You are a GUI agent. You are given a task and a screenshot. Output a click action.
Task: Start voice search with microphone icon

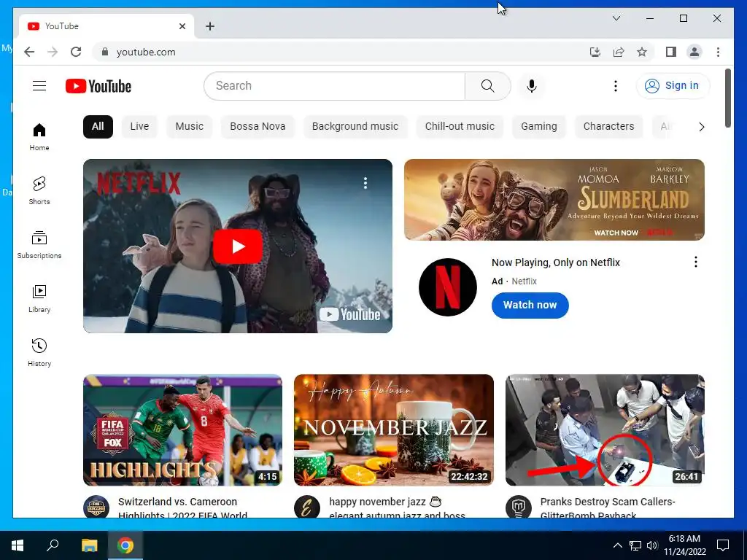tap(532, 86)
